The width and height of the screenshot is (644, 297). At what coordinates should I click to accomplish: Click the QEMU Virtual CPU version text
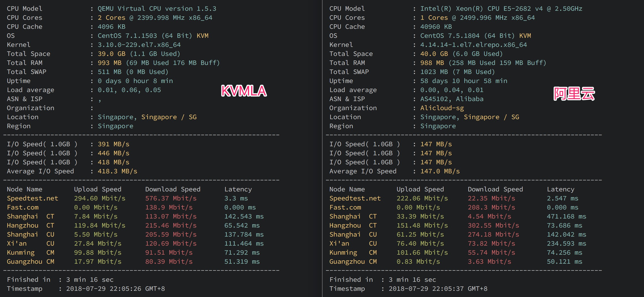157,9
